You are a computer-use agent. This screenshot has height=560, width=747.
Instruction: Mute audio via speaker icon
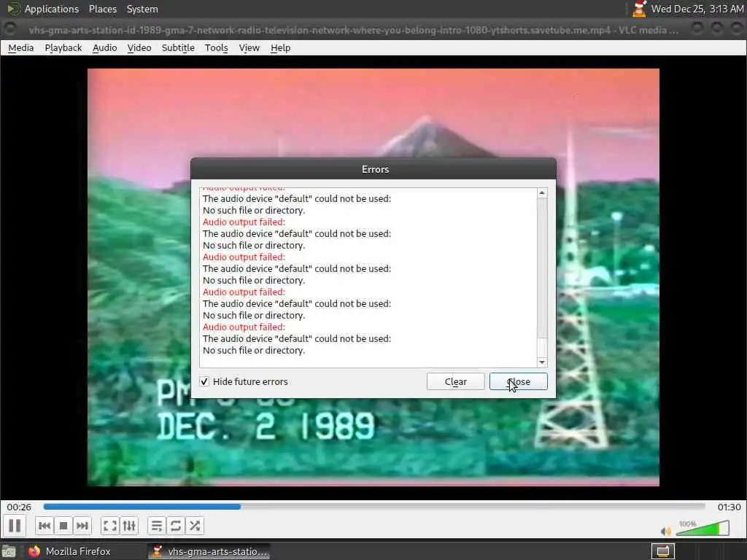(x=665, y=531)
